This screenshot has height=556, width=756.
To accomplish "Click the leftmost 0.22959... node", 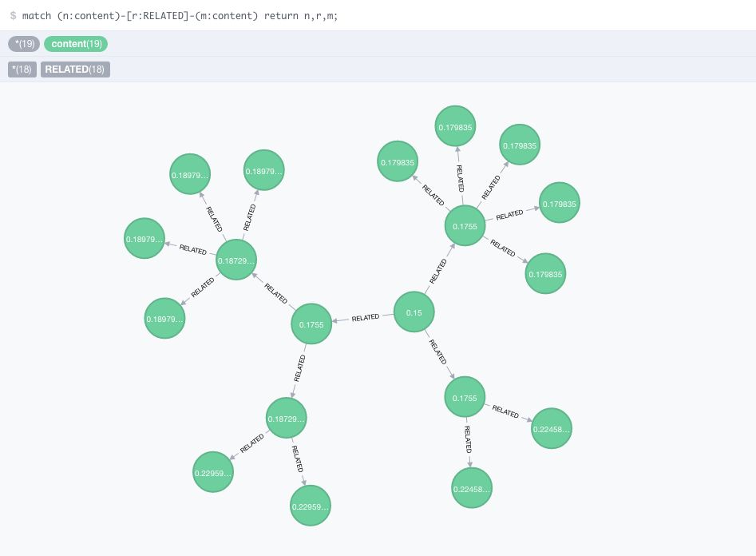I will [x=212, y=472].
